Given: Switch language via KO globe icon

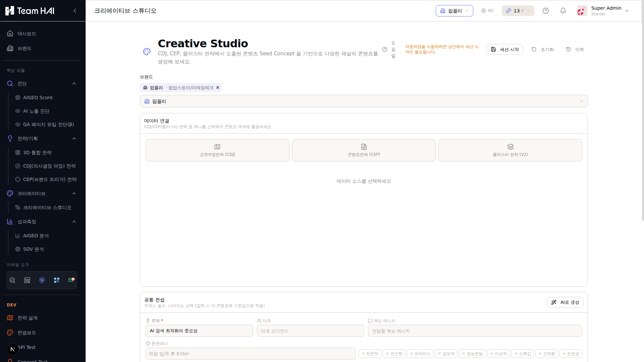Looking at the screenshot, I should point(487,11).
